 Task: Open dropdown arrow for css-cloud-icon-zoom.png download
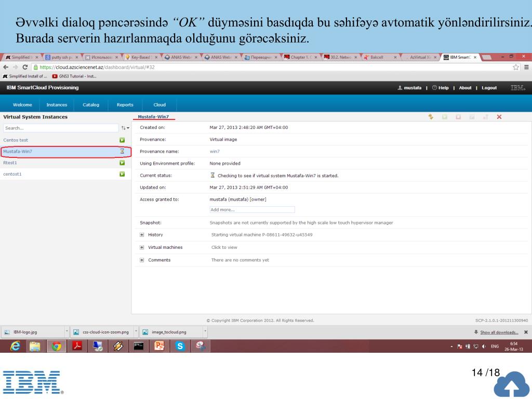[x=136, y=332]
